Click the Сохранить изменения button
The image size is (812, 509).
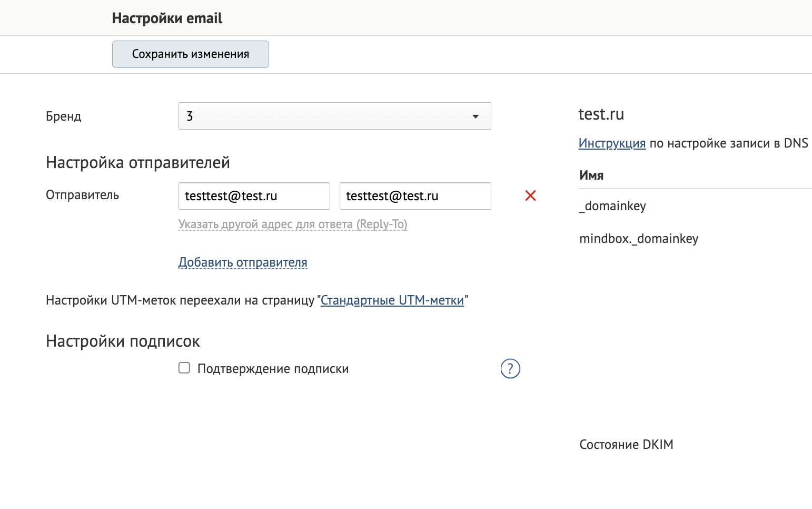point(191,54)
